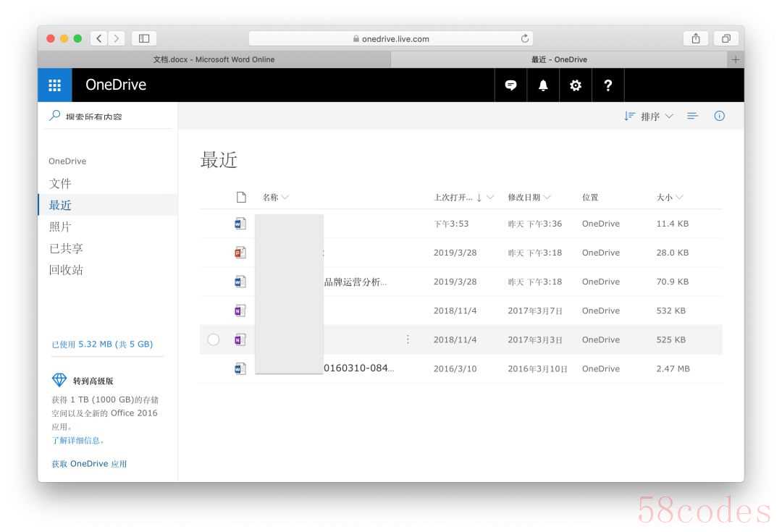Click the 搜索所有内容 search field

point(93,117)
